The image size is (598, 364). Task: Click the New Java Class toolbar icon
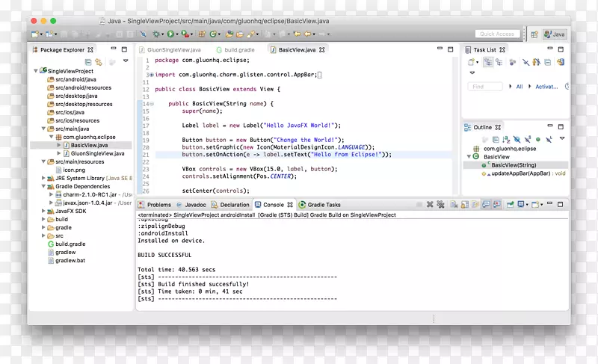tap(214, 34)
